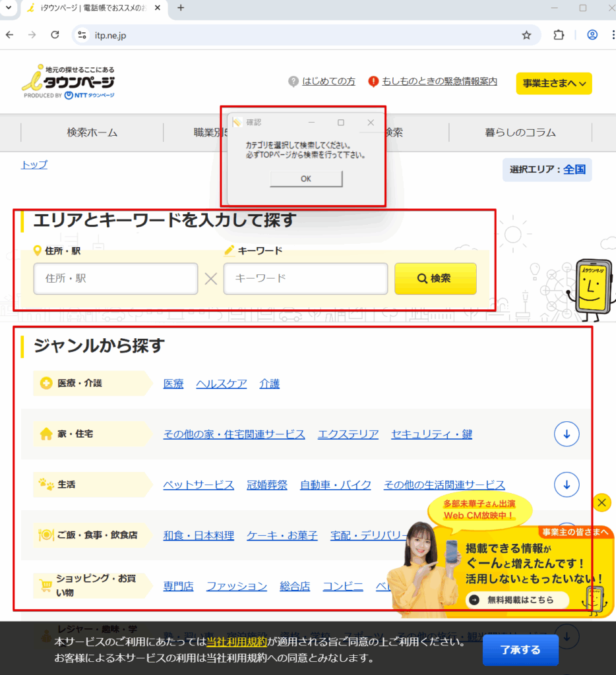This screenshot has width=616, height=675.
Task: Select the 検索ホーム navigation tab
Action: pyautogui.click(x=92, y=132)
